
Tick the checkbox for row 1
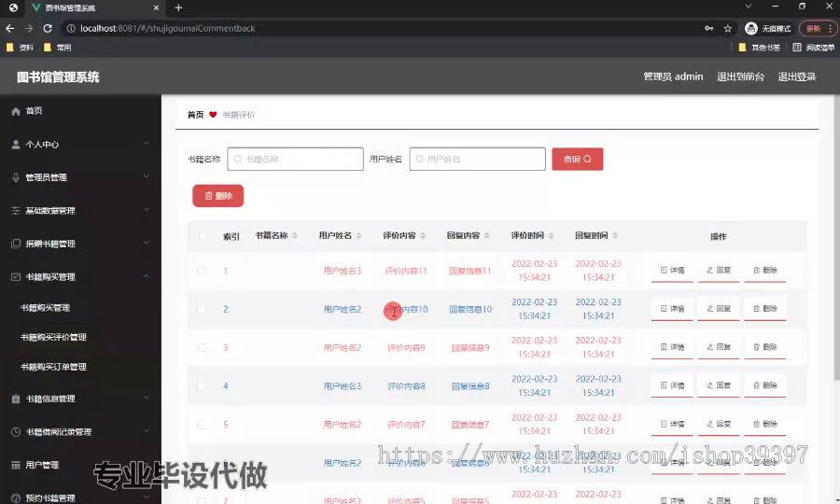click(201, 271)
